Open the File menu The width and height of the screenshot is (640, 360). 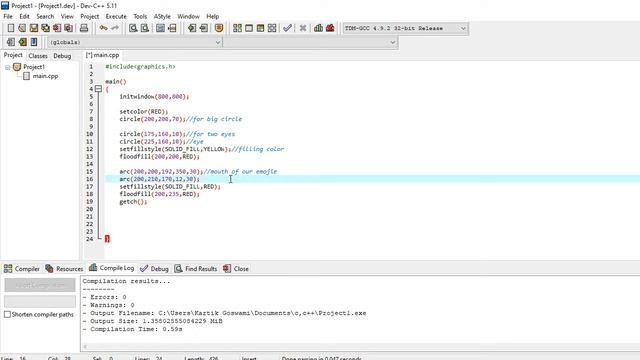pos(8,16)
